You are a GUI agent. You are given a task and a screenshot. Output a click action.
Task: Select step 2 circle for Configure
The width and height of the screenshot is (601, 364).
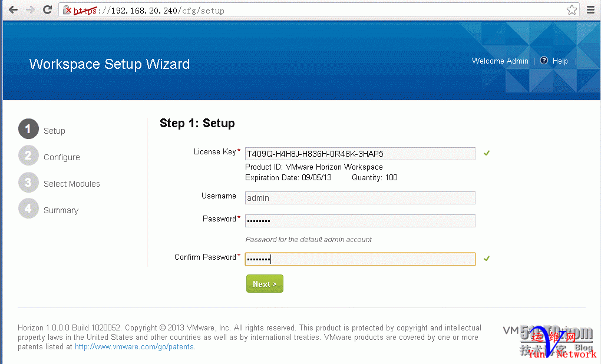coord(28,155)
